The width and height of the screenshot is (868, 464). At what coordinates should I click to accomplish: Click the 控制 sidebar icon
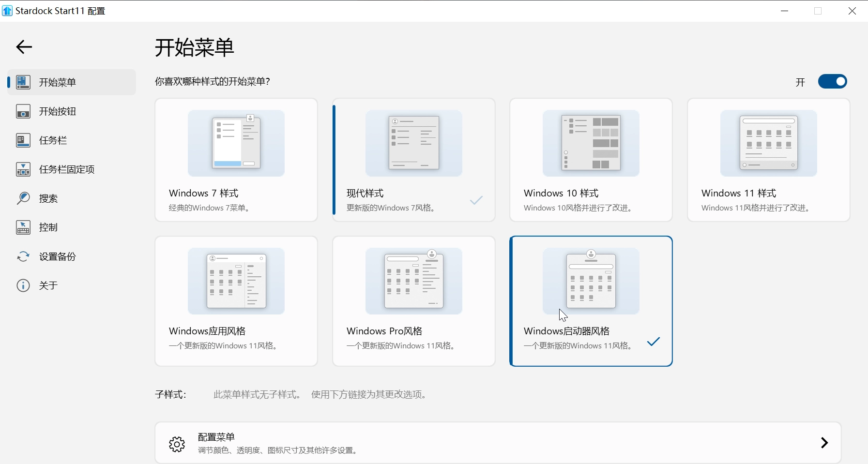pyautogui.click(x=23, y=227)
